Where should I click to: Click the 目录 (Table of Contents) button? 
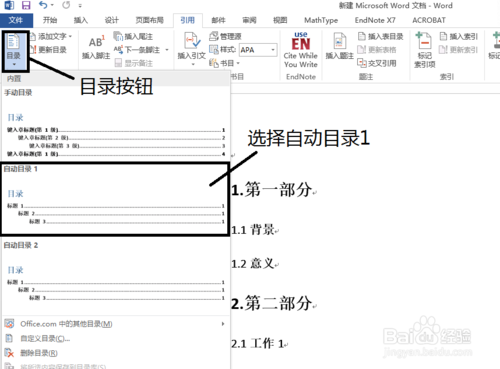(14, 50)
